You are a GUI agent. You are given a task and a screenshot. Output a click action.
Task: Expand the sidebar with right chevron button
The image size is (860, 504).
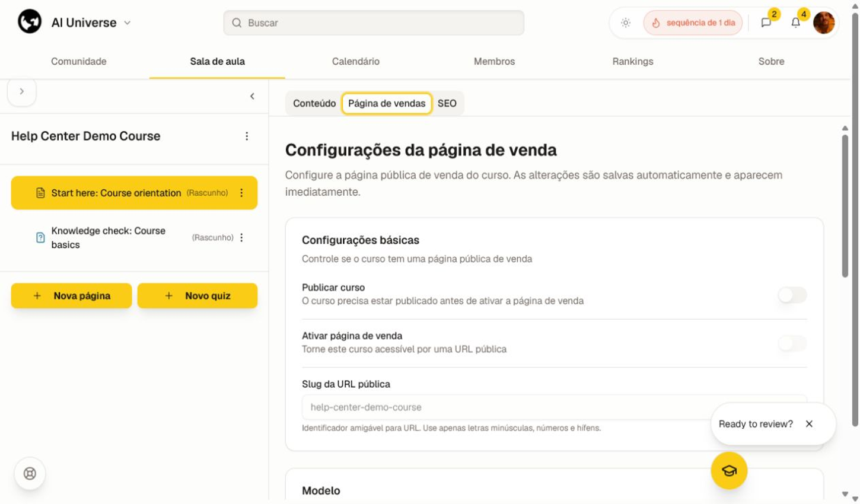pyautogui.click(x=22, y=91)
